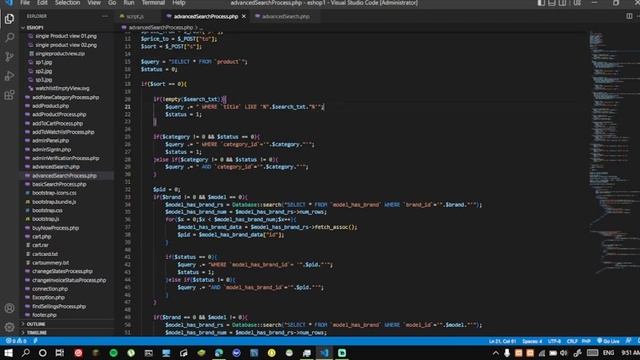This screenshot has height=360, width=640.
Task: Open adminPanel.php in Explorer
Action: [x=67, y=140]
